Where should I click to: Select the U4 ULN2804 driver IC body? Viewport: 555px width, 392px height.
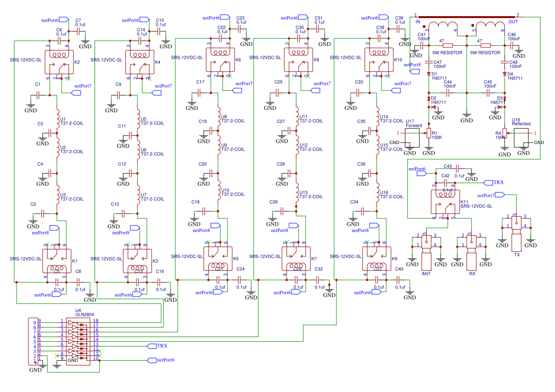click(x=78, y=341)
